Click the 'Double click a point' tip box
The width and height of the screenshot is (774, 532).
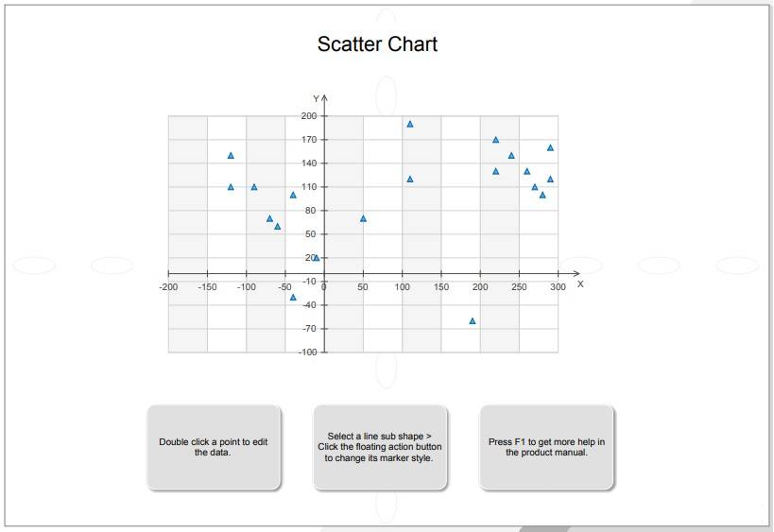click(214, 448)
